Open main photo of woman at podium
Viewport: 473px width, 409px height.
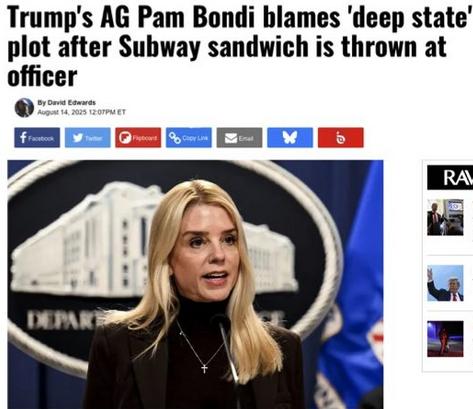(x=195, y=284)
